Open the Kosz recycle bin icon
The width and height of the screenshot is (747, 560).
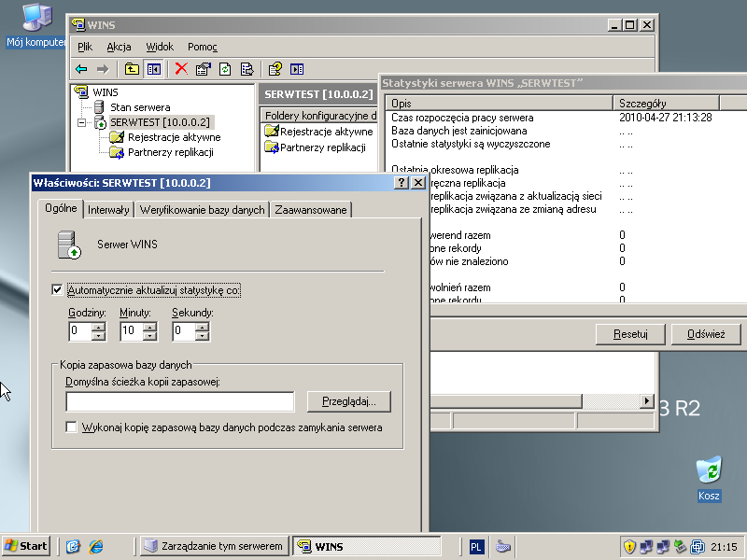(709, 479)
